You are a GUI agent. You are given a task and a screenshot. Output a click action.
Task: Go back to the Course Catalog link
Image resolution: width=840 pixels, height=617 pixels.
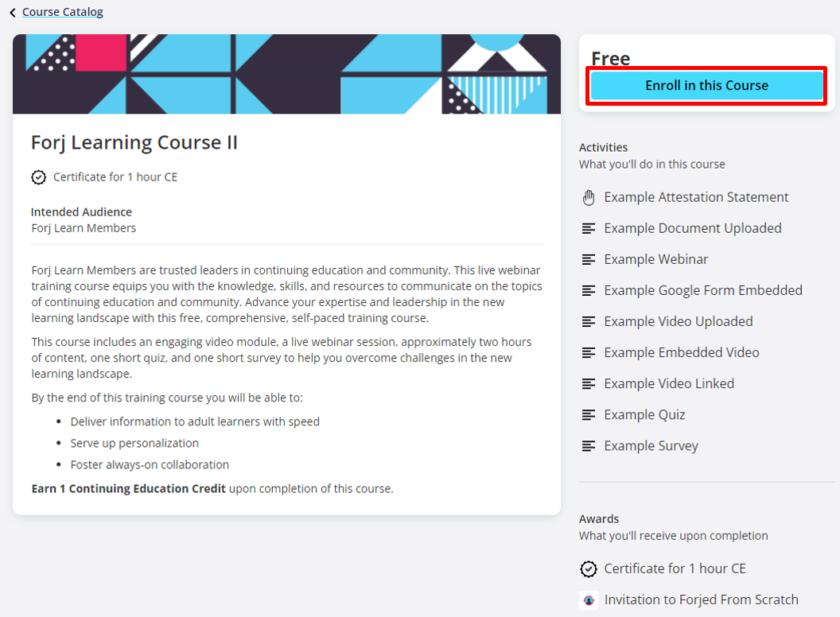(x=63, y=12)
